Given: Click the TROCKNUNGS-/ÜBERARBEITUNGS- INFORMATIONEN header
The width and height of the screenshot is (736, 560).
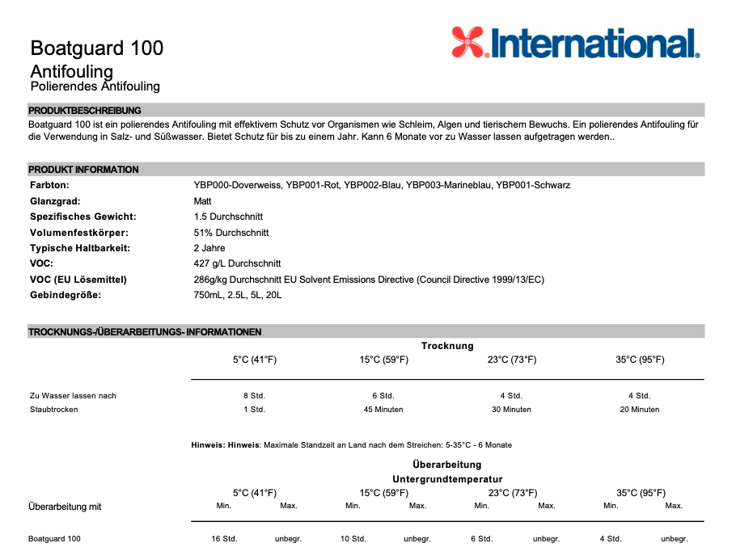Looking at the screenshot, I should click(x=145, y=332).
